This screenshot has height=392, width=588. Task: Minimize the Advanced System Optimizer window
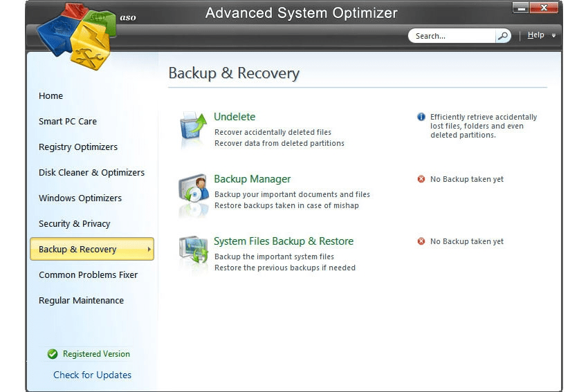[x=520, y=8]
